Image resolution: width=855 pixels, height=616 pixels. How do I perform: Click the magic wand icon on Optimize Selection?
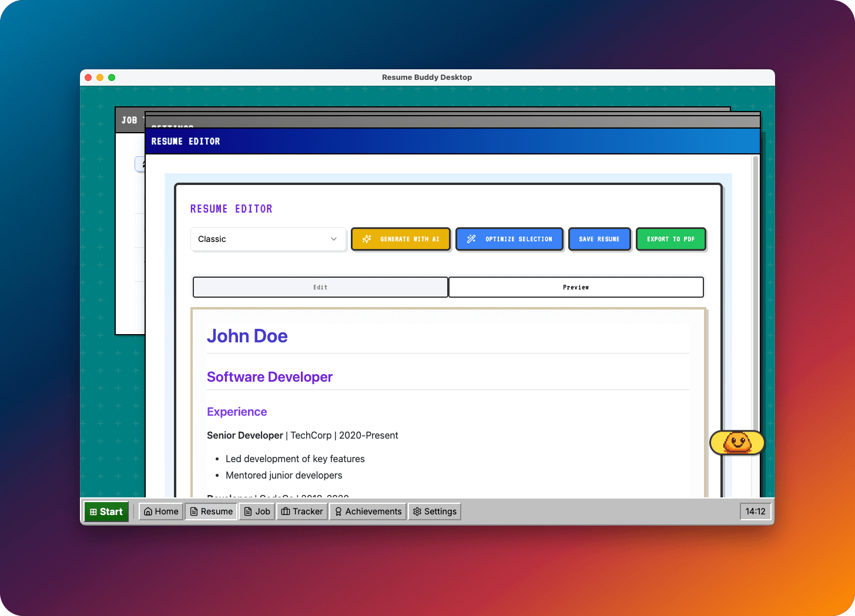(x=471, y=239)
